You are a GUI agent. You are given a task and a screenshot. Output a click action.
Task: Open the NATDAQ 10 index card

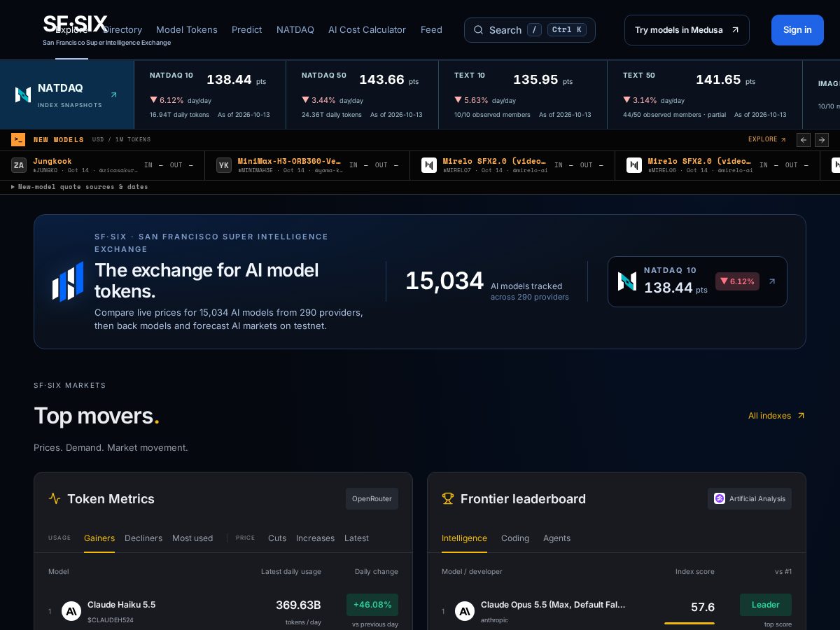[209, 94]
